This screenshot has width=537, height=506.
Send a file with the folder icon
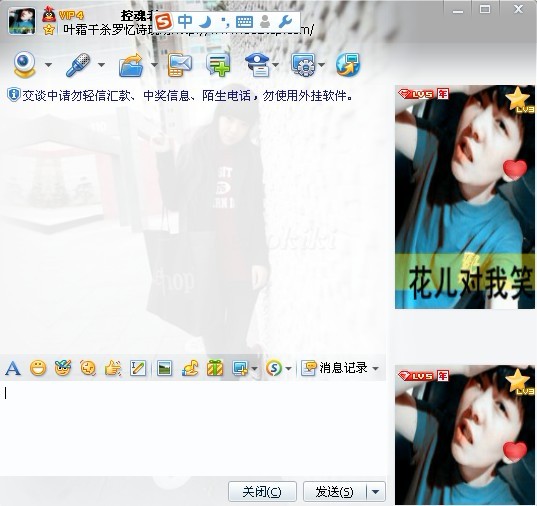pos(131,65)
